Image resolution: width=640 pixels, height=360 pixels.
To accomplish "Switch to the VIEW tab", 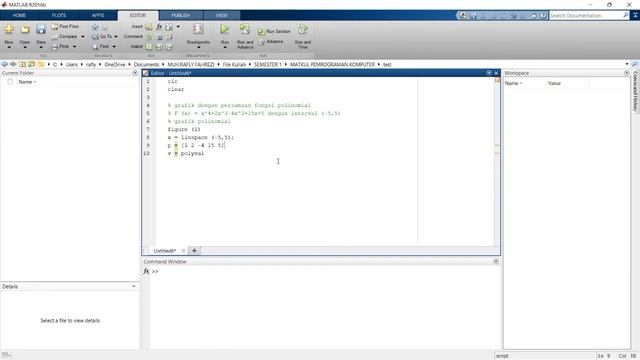I will (x=222, y=15).
